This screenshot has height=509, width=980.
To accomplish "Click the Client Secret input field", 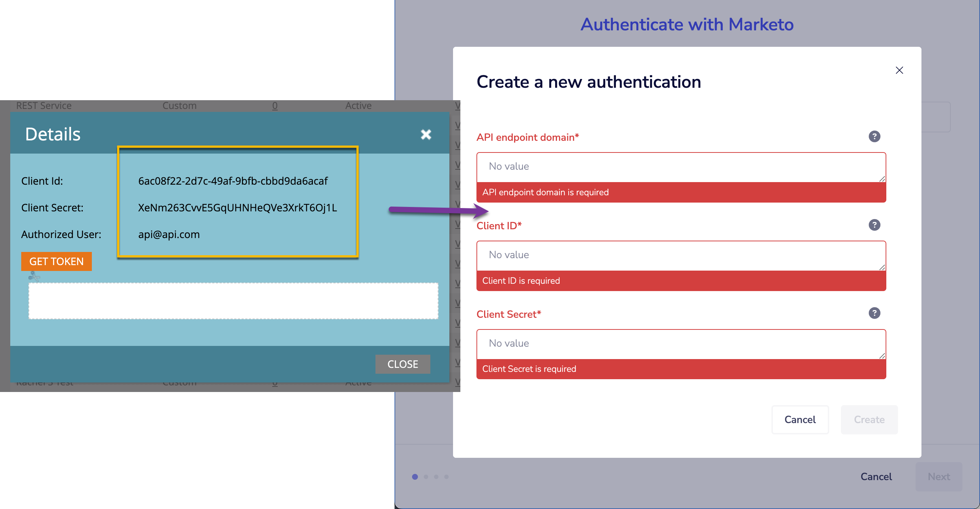I will (681, 344).
